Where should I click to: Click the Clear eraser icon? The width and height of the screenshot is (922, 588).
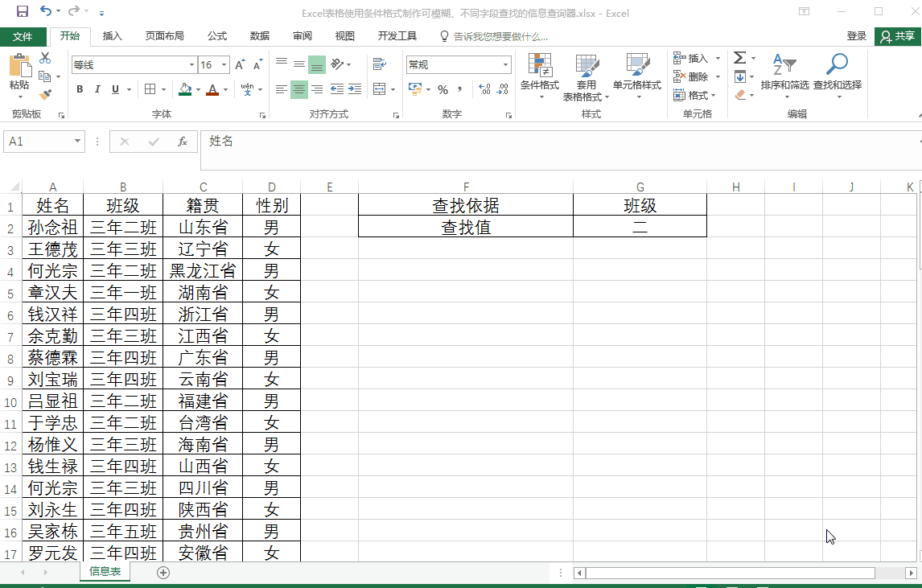pos(739,95)
